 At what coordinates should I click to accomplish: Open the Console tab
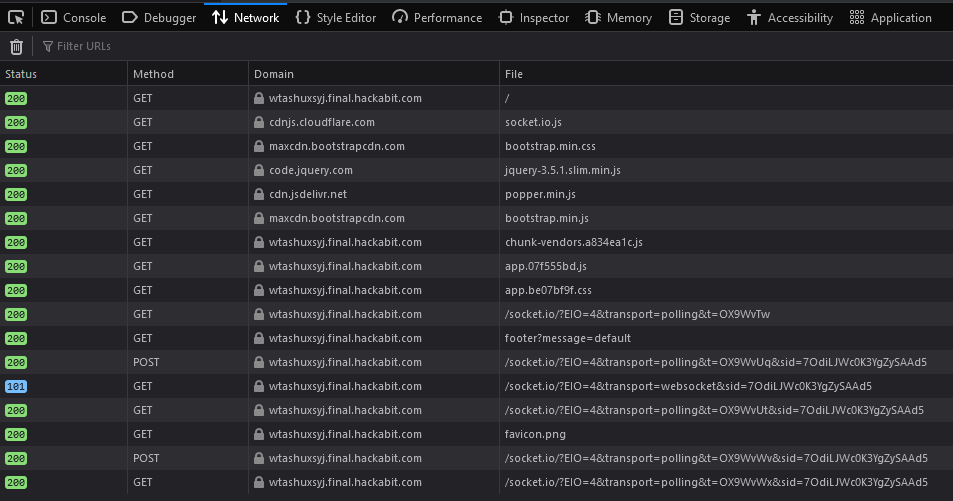(73, 17)
